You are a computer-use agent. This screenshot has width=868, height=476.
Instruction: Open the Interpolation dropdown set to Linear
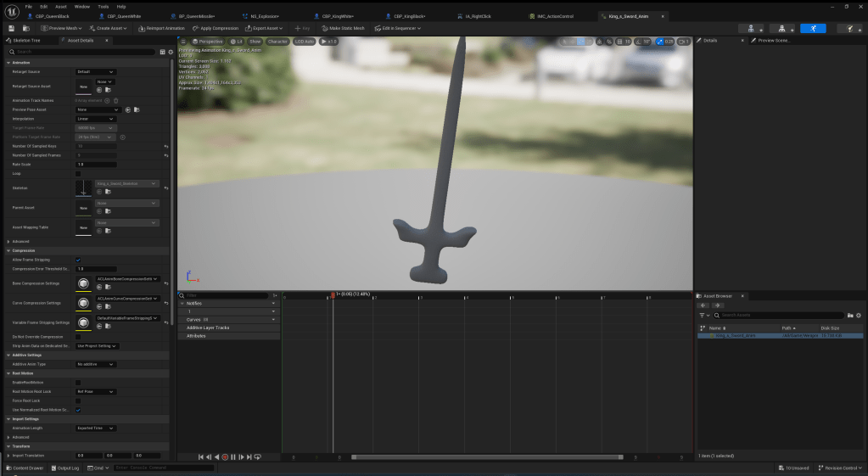click(98, 119)
